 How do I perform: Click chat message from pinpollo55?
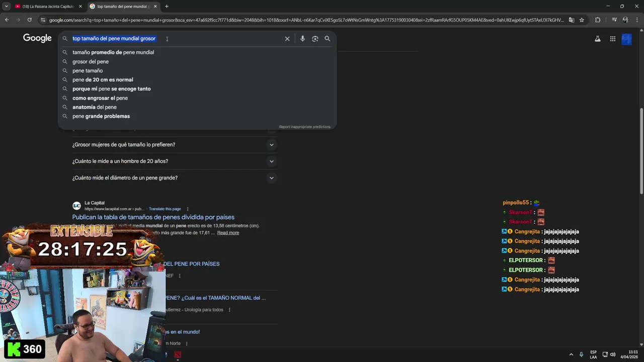click(521, 203)
